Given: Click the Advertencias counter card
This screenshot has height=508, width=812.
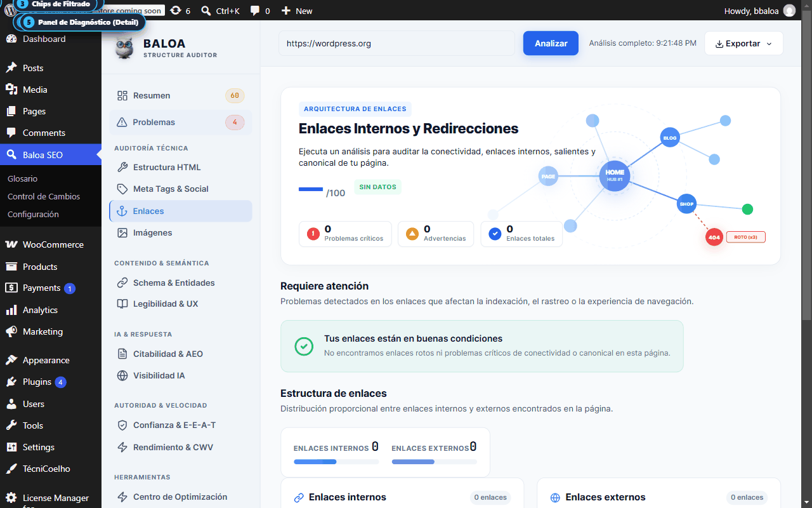Looking at the screenshot, I should click(x=436, y=234).
